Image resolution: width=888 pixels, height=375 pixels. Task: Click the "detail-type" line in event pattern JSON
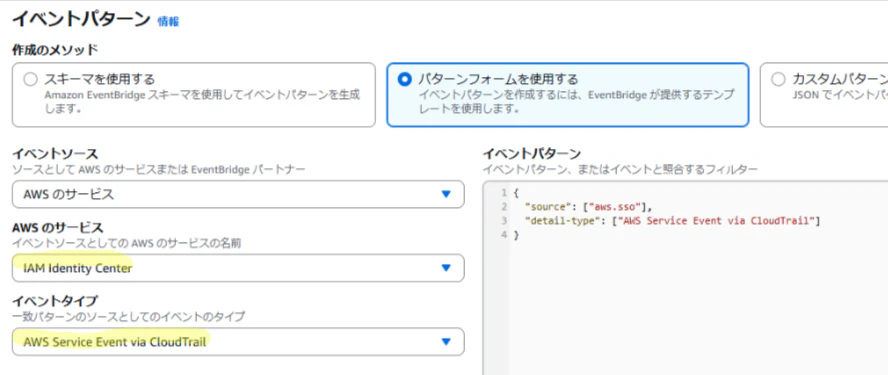(x=672, y=220)
